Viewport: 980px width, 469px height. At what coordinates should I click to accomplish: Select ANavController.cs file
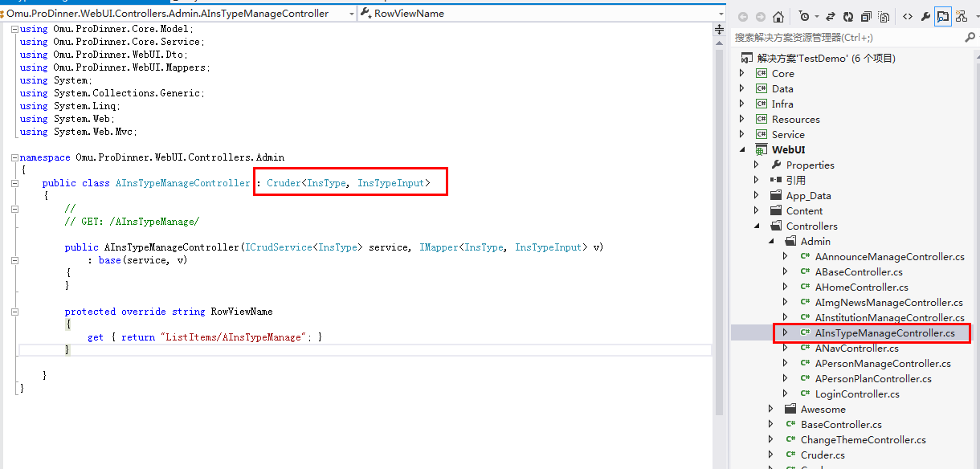point(856,348)
